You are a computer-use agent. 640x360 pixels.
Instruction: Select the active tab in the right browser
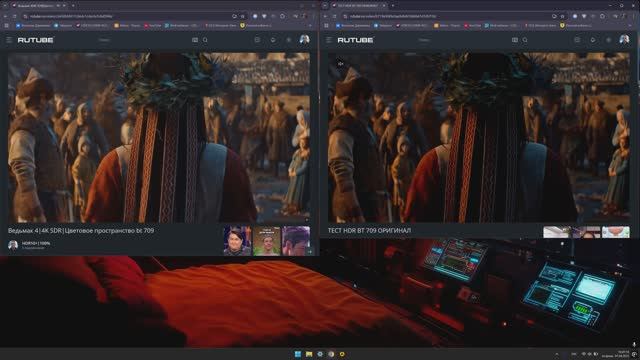(x=359, y=6)
